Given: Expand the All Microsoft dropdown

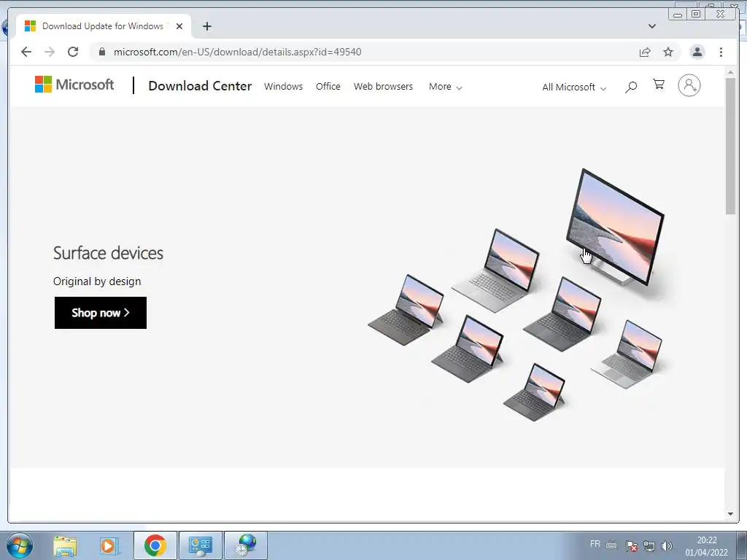Looking at the screenshot, I should (574, 87).
